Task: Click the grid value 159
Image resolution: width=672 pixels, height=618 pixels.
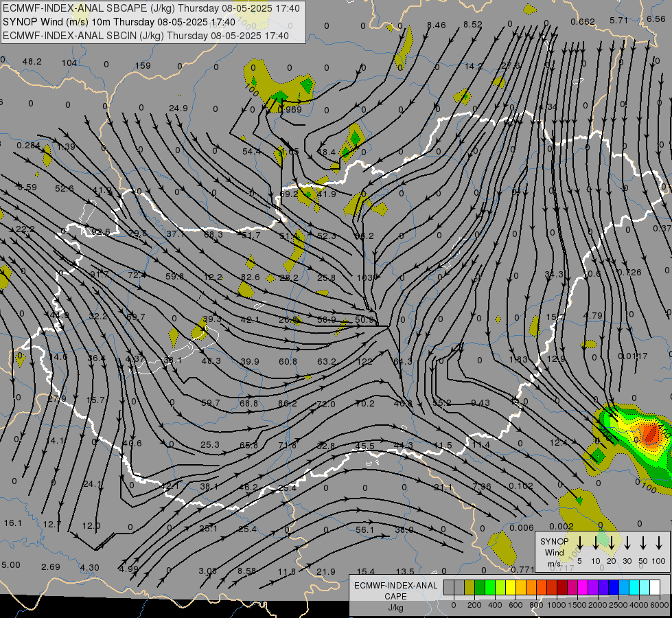Action: click(x=143, y=66)
